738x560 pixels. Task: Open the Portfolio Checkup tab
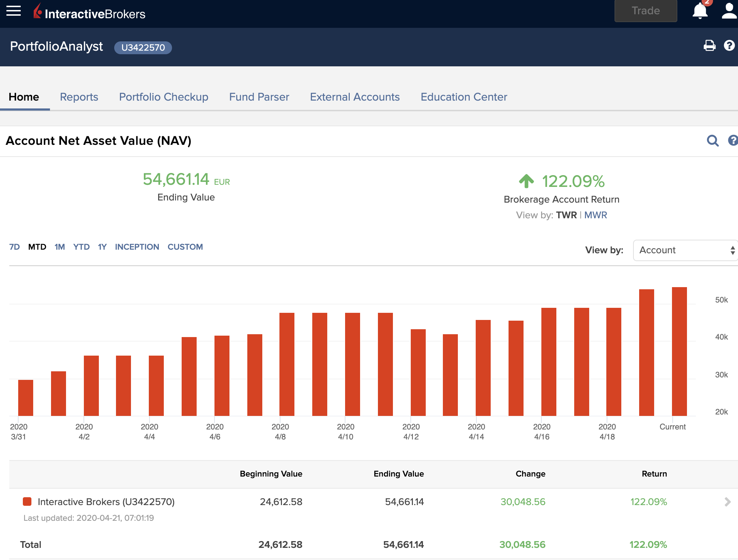tap(163, 97)
